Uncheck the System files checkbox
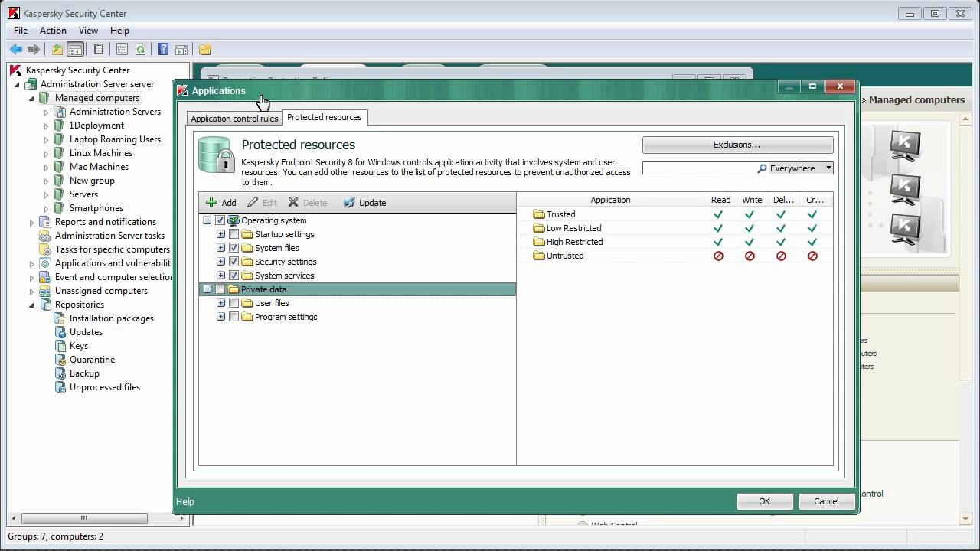Screen dimensions: 980x551 pos(234,248)
